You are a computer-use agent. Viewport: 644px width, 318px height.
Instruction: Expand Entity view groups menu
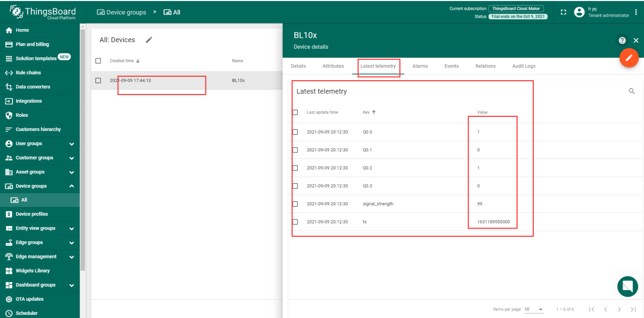(40, 228)
